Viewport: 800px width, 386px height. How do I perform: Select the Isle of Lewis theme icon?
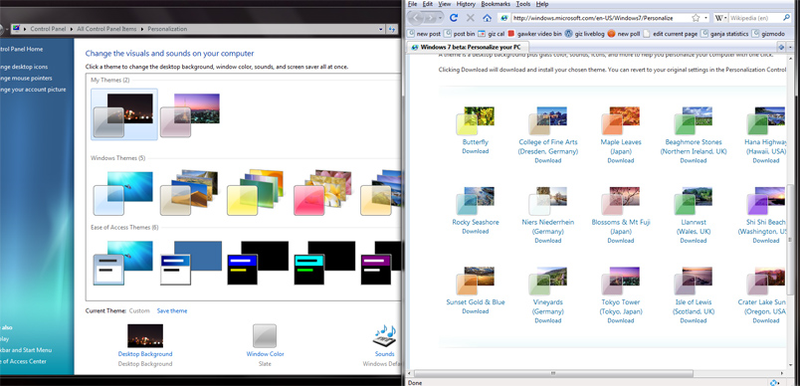(693, 281)
